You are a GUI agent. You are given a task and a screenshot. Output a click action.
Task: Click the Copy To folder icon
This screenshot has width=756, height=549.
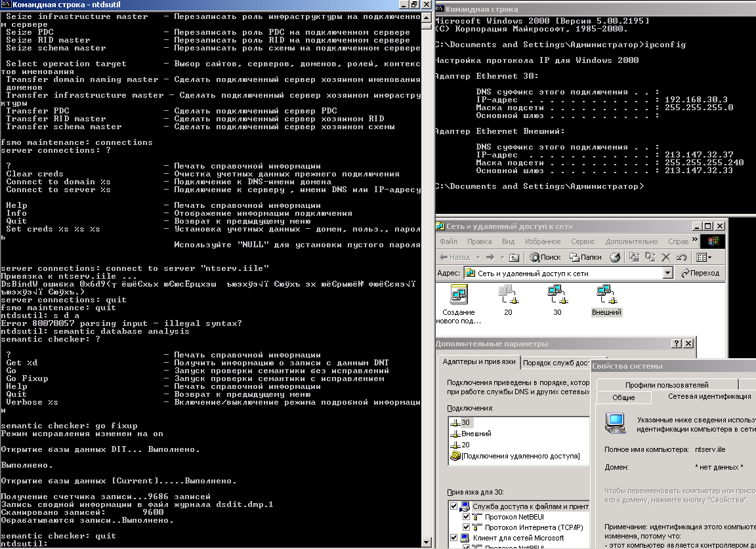[x=650, y=257]
